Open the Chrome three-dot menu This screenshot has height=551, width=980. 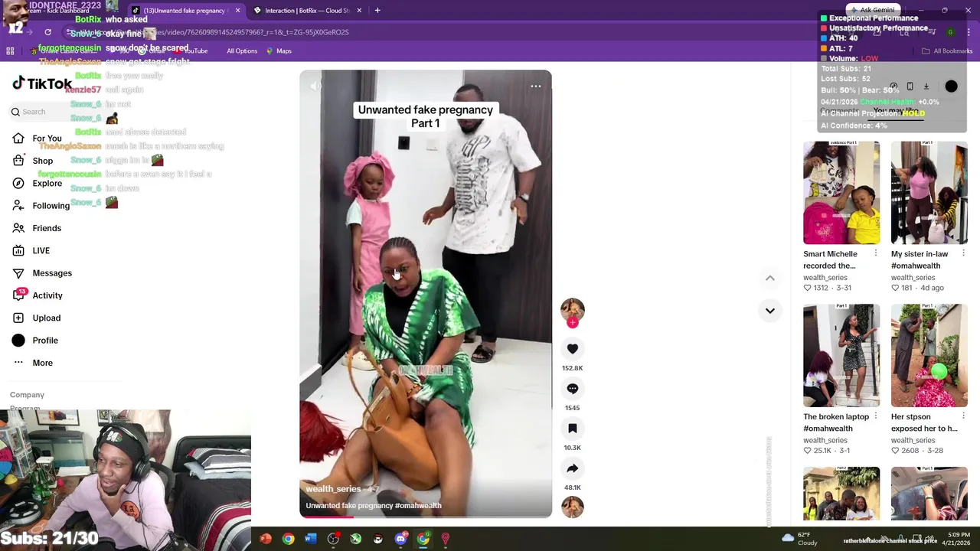pos(968,32)
